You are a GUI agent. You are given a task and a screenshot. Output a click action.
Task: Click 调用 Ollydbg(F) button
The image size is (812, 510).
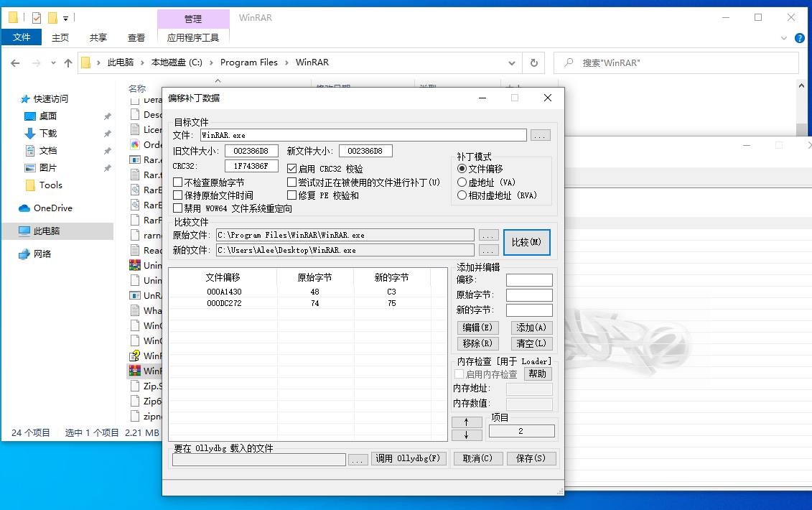(409, 458)
